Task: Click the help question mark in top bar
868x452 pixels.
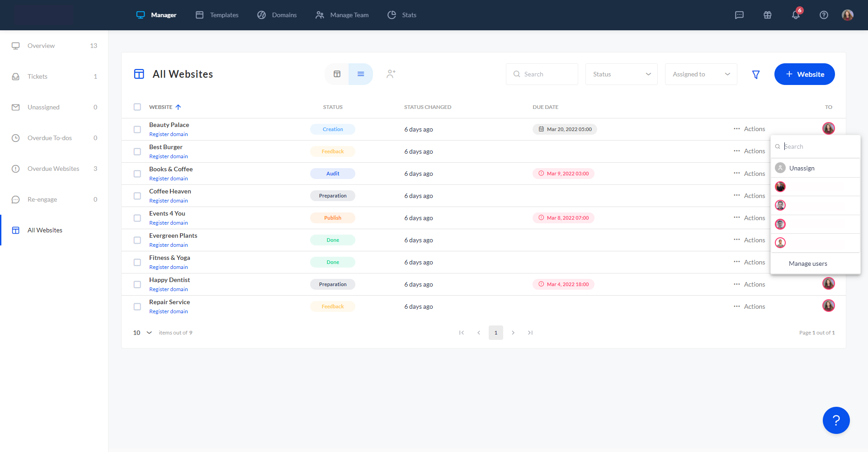Action: click(824, 15)
